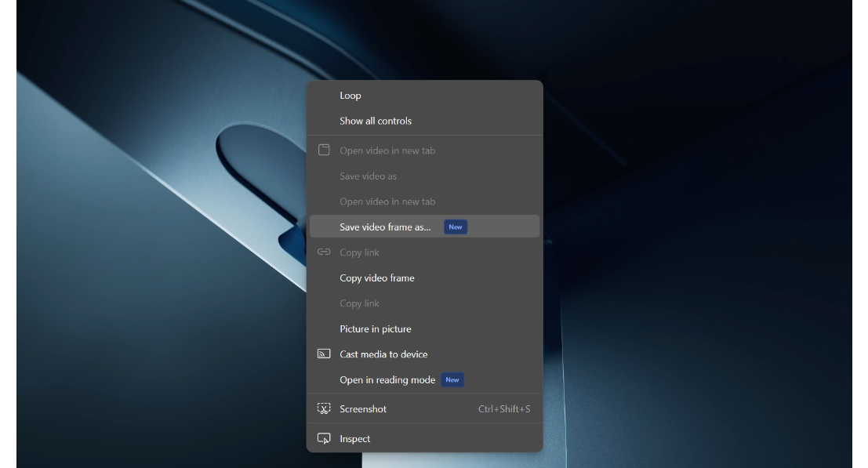This screenshot has height=468, width=868.
Task: Select Copy video frame
Action: [x=424, y=278]
